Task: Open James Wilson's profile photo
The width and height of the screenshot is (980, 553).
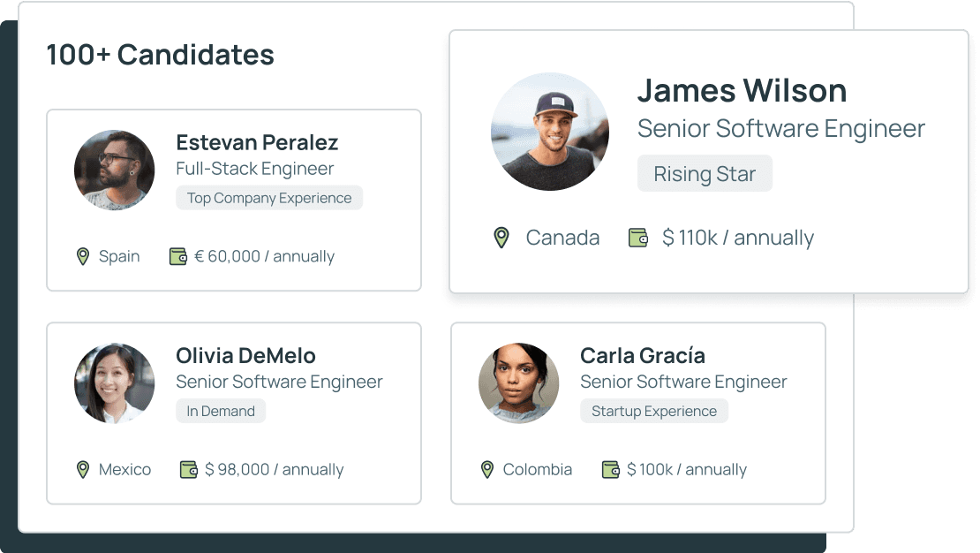Action: click(550, 132)
